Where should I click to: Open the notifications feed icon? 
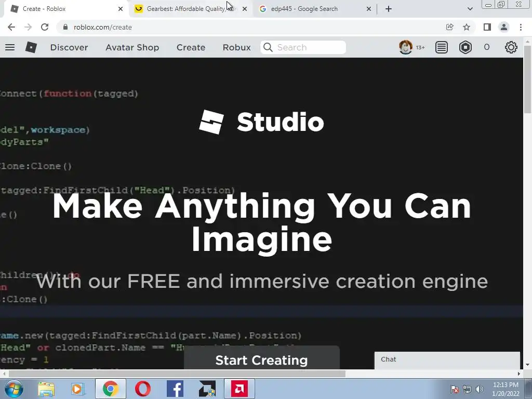pos(442,47)
